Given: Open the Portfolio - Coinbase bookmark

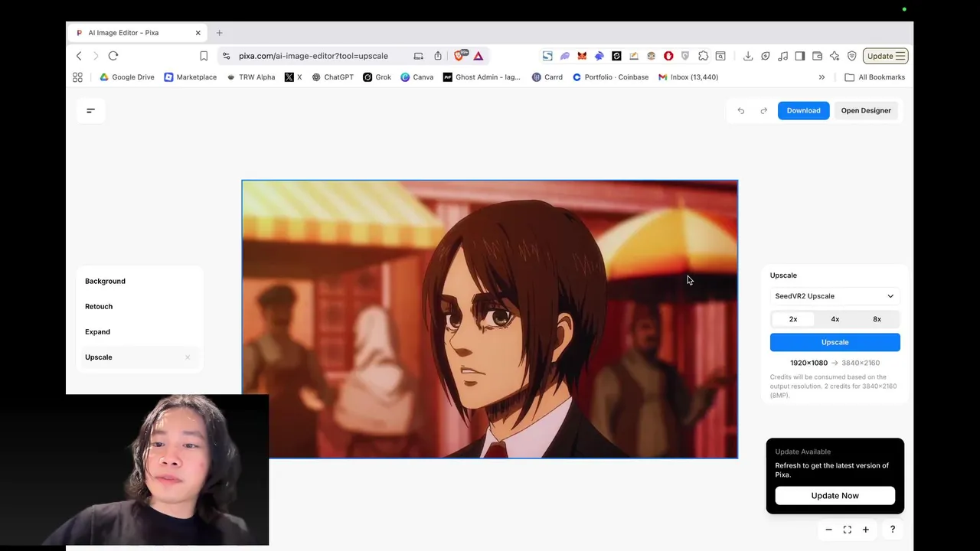Looking at the screenshot, I should (611, 77).
